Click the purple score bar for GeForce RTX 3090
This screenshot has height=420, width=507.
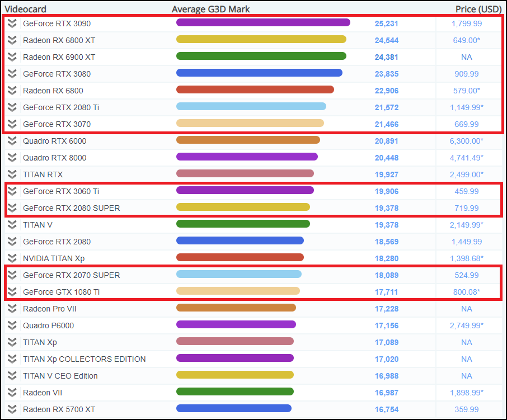[x=263, y=22]
